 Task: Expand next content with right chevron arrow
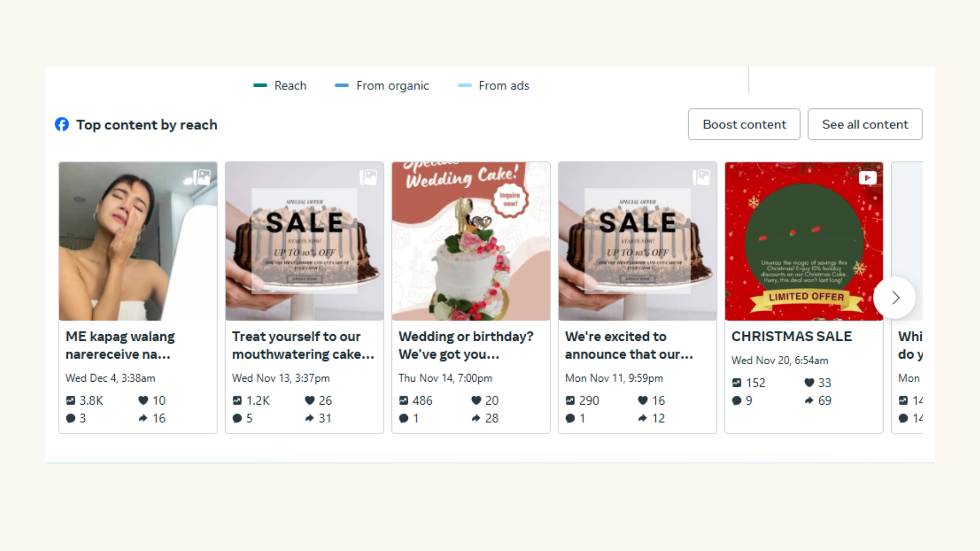895,298
